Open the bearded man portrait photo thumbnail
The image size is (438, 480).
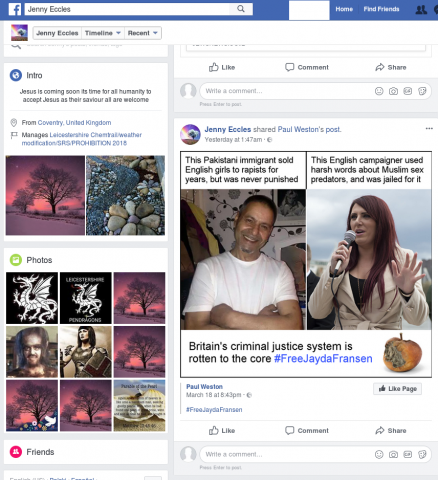click(32, 352)
